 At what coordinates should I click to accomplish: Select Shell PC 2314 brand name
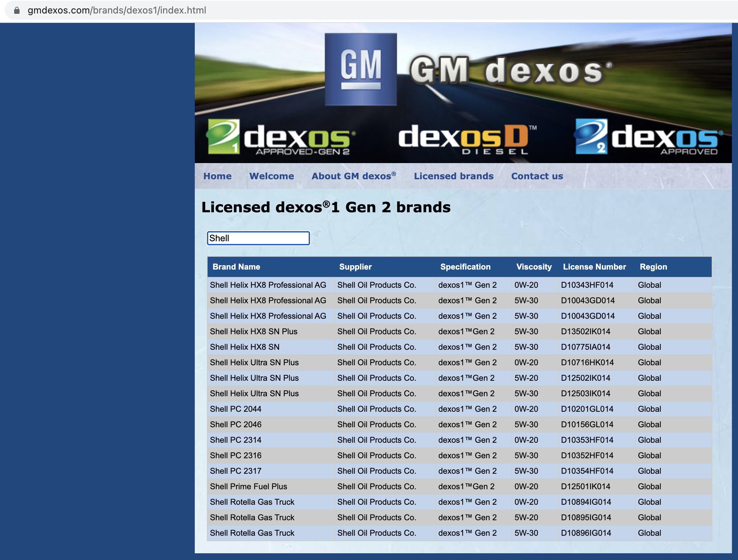(236, 440)
